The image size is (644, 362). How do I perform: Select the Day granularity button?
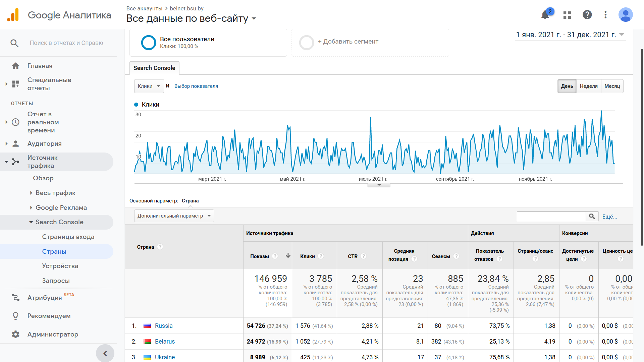coord(567,86)
